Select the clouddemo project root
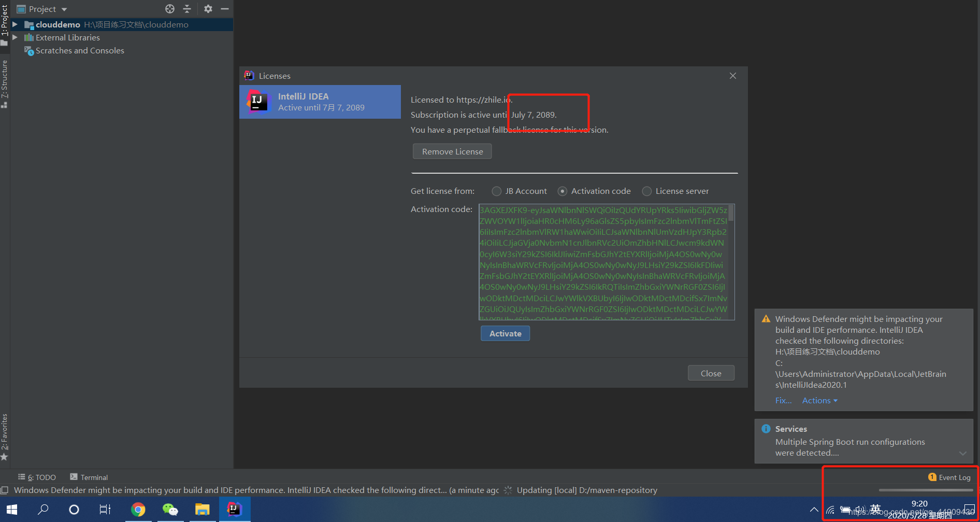This screenshot has width=980, height=522. click(122, 24)
